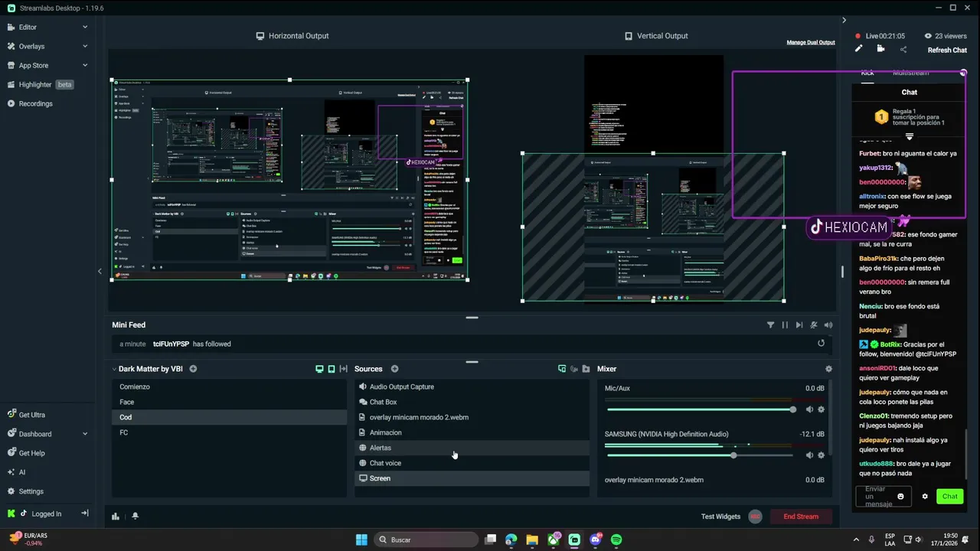The height and width of the screenshot is (551, 980).
Task: Select the Screen source
Action: point(472,478)
